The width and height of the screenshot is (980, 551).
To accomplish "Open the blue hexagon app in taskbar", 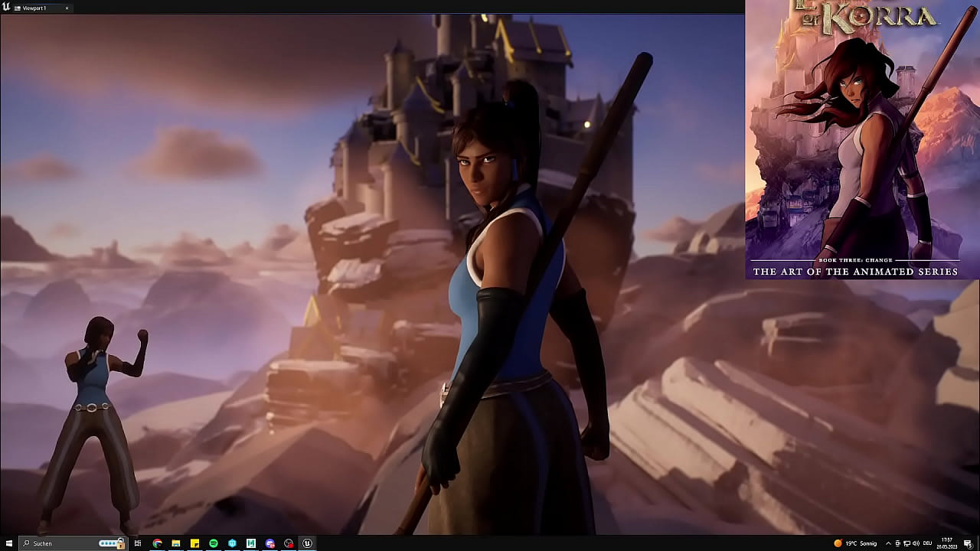I will coord(232,543).
